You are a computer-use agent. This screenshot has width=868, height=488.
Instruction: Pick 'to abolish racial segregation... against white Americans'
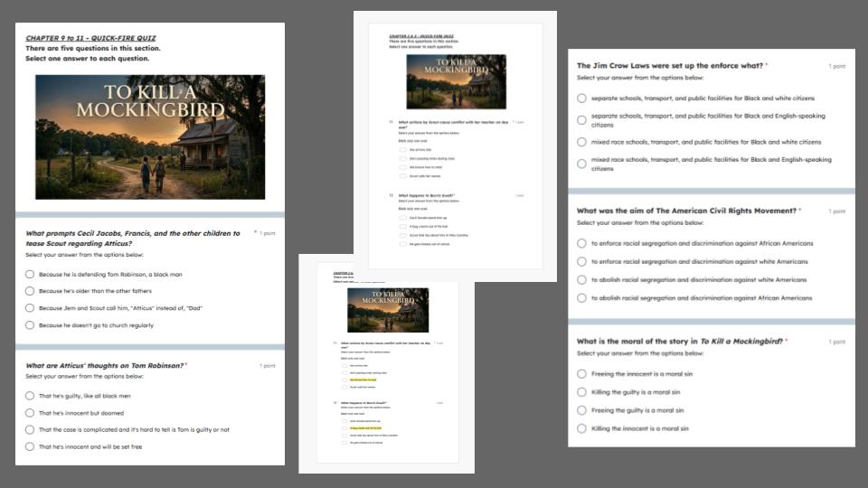pos(581,280)
